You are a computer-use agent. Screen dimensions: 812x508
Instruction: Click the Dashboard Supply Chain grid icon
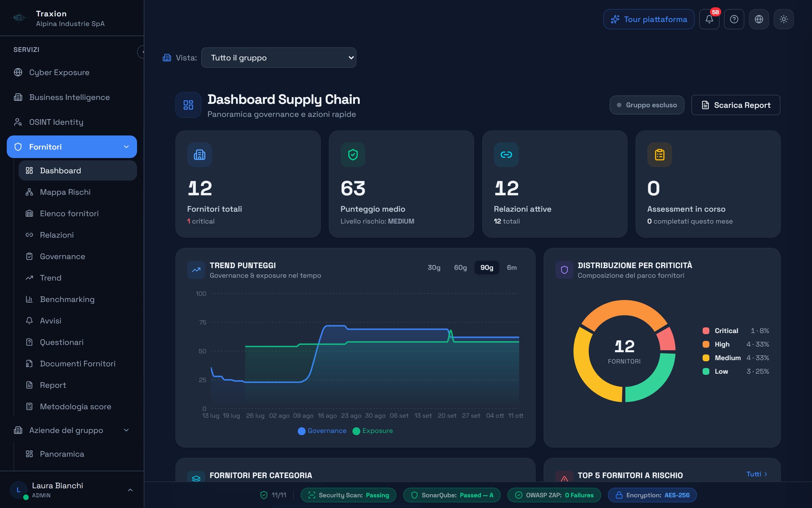188,105
